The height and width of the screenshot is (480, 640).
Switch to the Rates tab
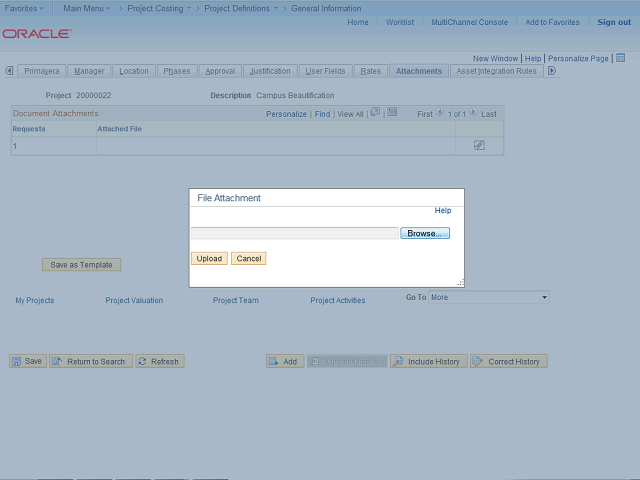tap(371, 71)
